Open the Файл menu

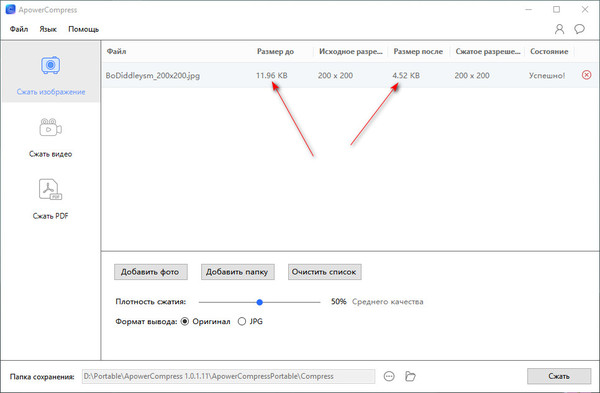tap(19, 29)
